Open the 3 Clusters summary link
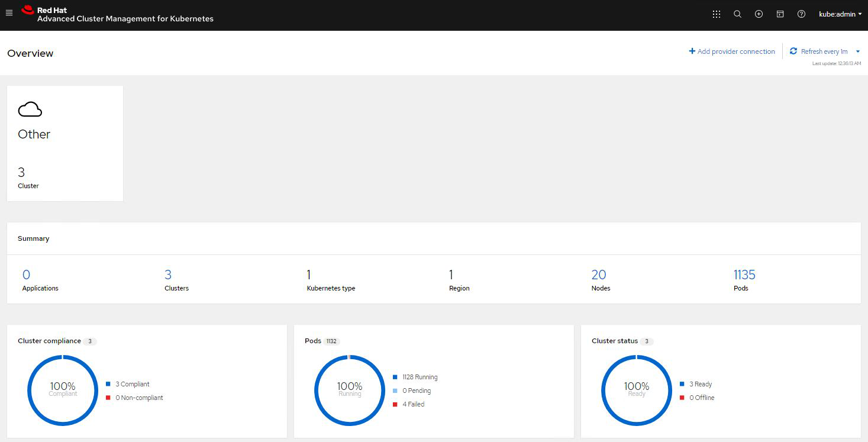 tap(168, 275)
